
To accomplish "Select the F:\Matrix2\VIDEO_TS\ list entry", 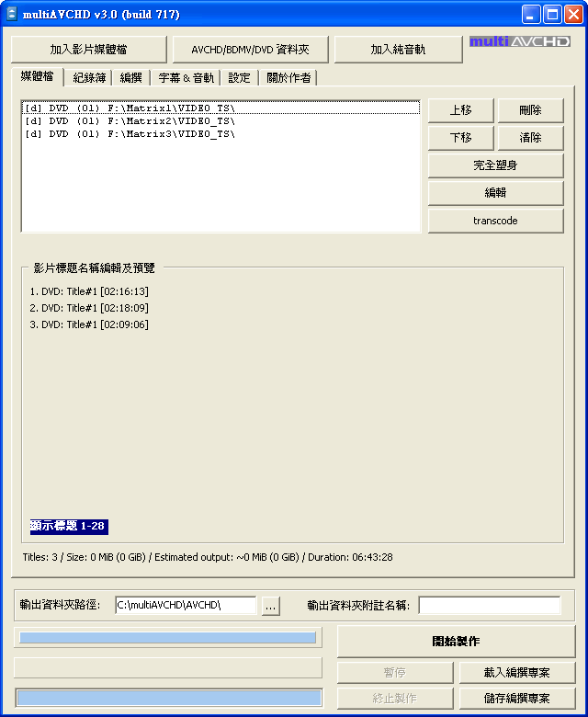I will 220,121.
